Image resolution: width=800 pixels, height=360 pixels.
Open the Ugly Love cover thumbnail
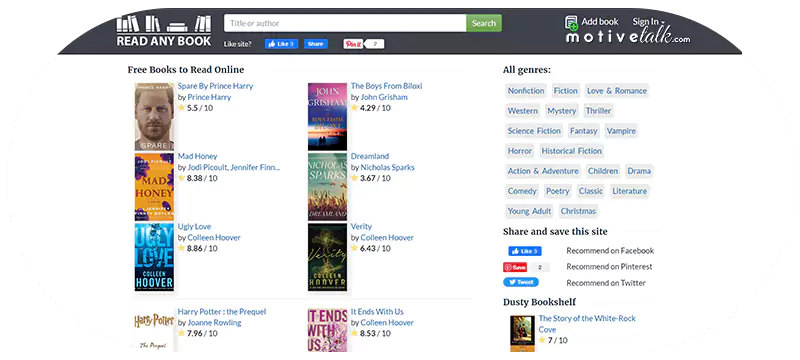tap(154, 257)
